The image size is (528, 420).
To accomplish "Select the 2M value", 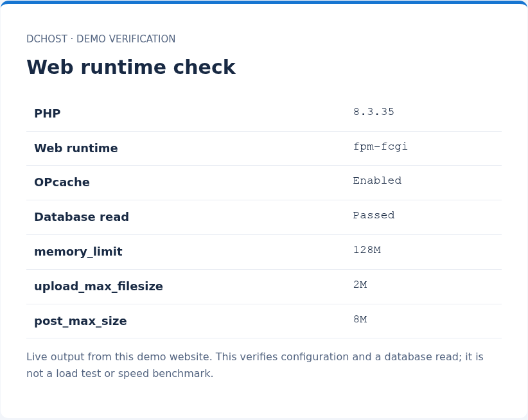I will click(x=360, y=284).
